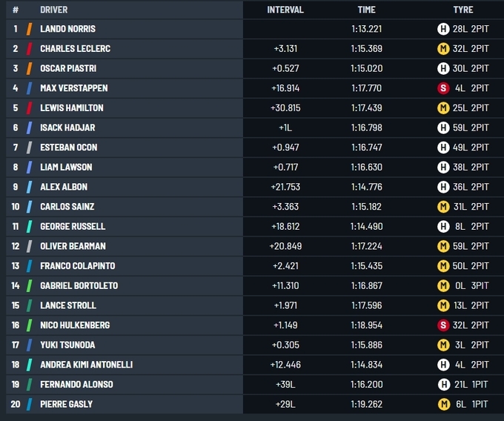This screenshot has width=504, height=421.
Task: Click Gabriel Bortoleto's medium tyre icon
Action: pyautogui.click(x=443, y=286)
